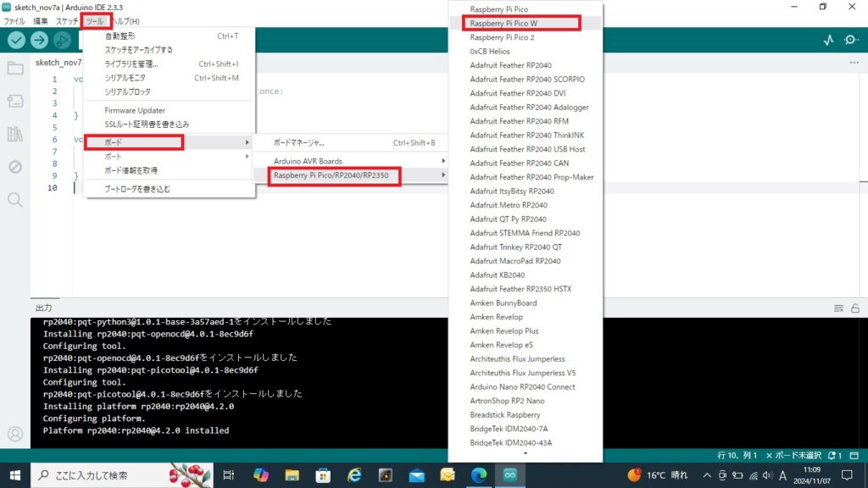Open File Explorer from the taskbar

click(x=292, y=475)
